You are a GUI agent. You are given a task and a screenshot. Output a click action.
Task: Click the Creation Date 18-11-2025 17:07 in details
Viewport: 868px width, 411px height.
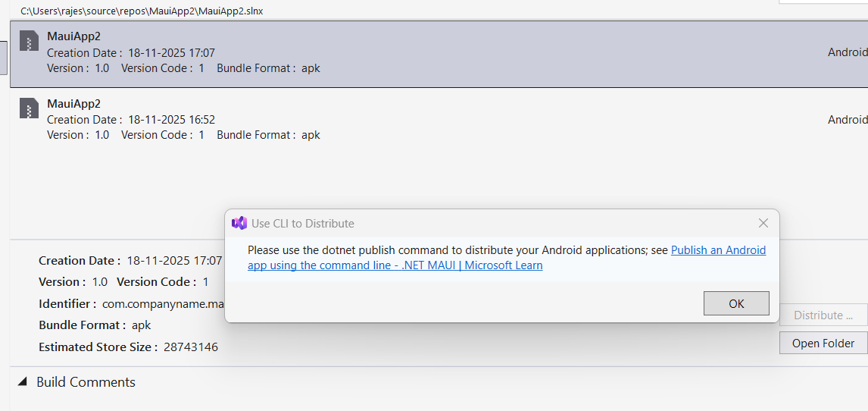click(174, 260)
